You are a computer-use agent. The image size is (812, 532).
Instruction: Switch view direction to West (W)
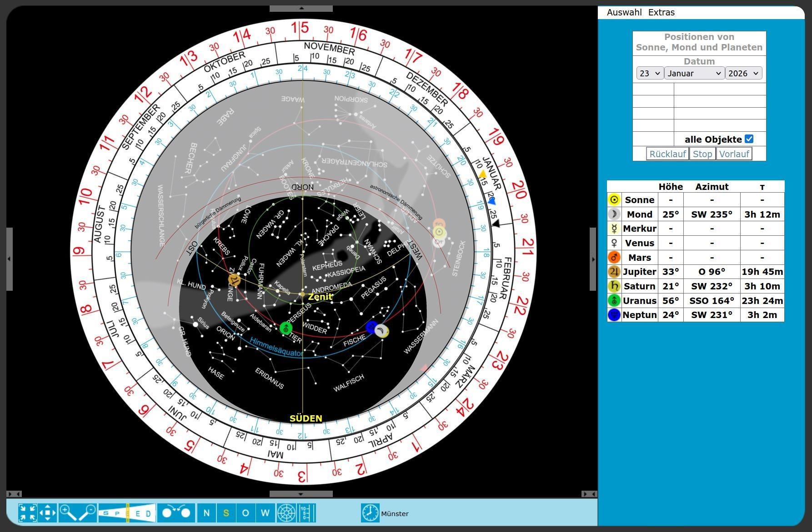pos(266,513)
